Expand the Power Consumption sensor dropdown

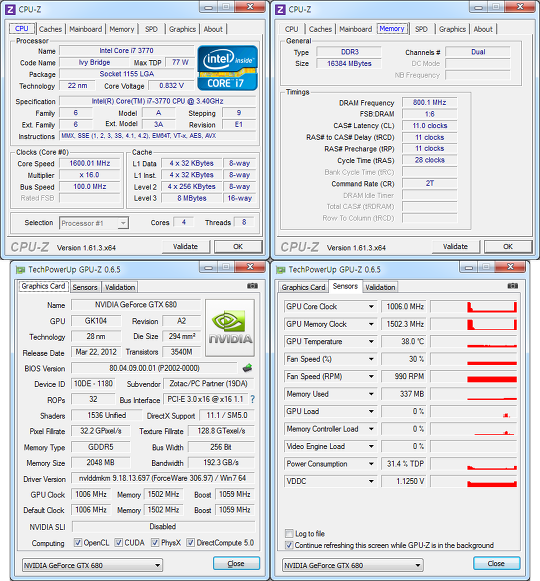(371, 464)
